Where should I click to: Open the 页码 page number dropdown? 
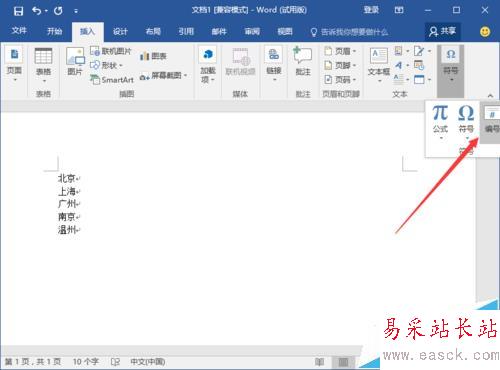point(340,80)
